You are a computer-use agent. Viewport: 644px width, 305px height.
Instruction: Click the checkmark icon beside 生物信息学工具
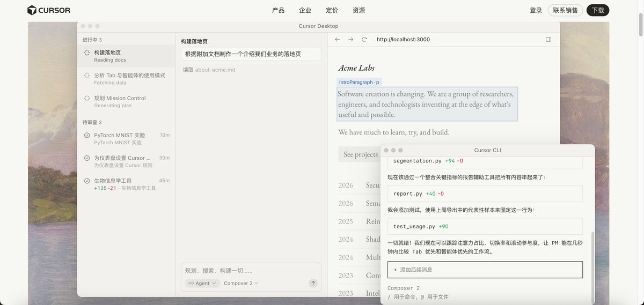pyautogui.click(x=87, y=181)
